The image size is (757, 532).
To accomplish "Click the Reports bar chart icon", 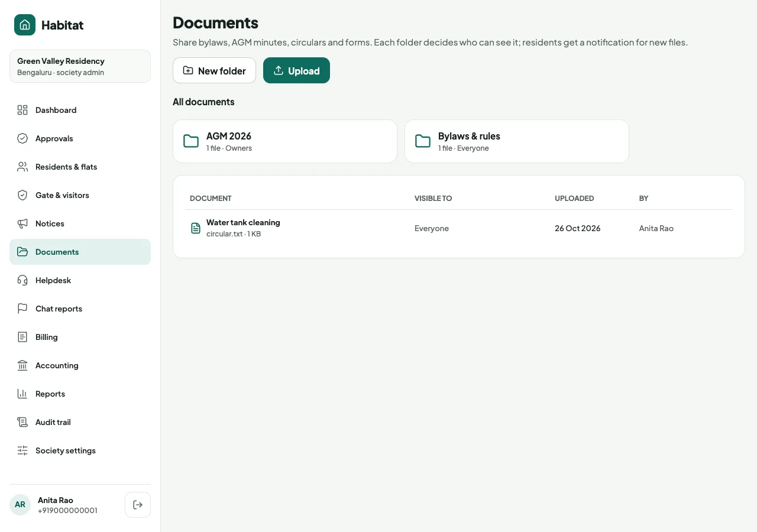I will 22,394.
